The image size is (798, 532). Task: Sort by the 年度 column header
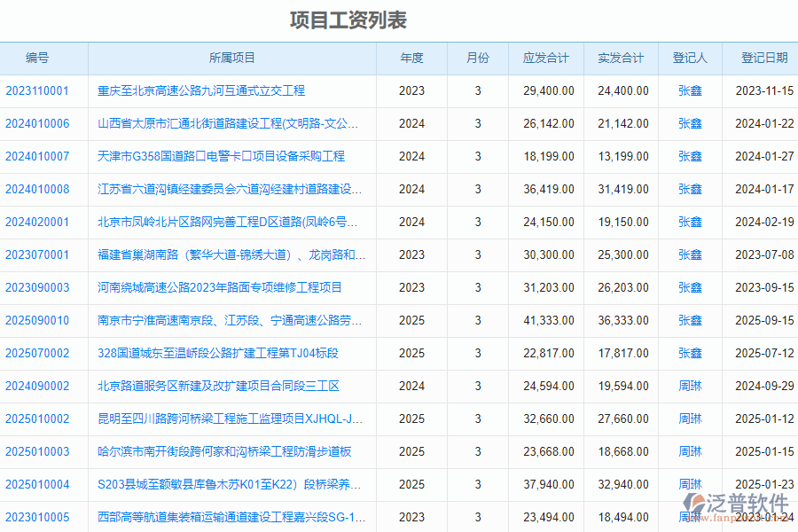[x=411, y=58]
